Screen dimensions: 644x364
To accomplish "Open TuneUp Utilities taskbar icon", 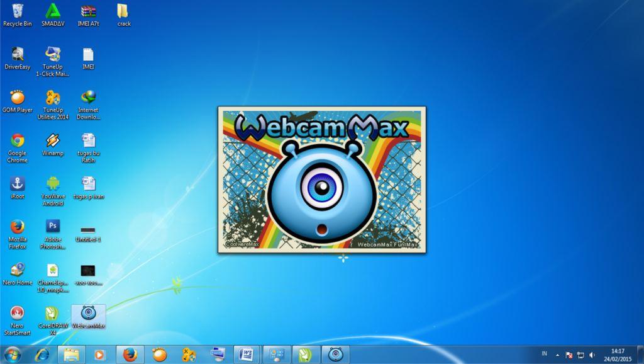I will coord(189,355).
